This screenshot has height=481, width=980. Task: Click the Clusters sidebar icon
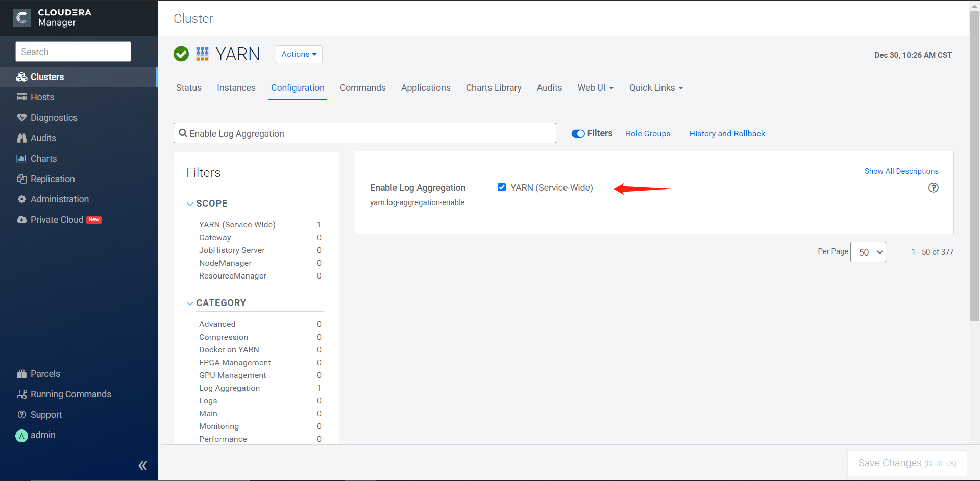pyautogui.click(x=21, y=77)
